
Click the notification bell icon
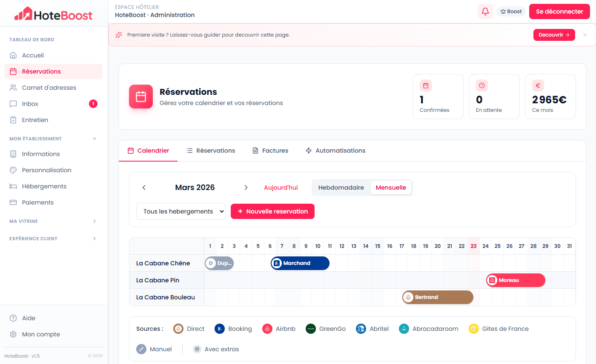pos(485,11)
